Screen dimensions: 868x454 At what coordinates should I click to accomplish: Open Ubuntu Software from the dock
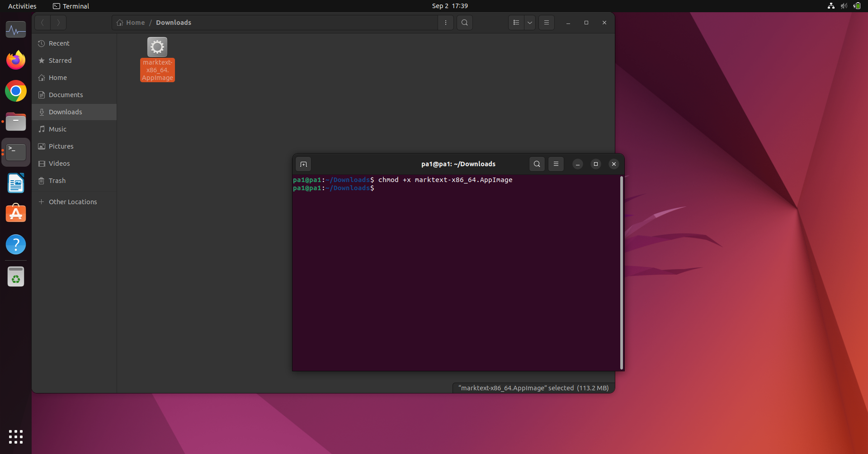(x=16, y=214)
